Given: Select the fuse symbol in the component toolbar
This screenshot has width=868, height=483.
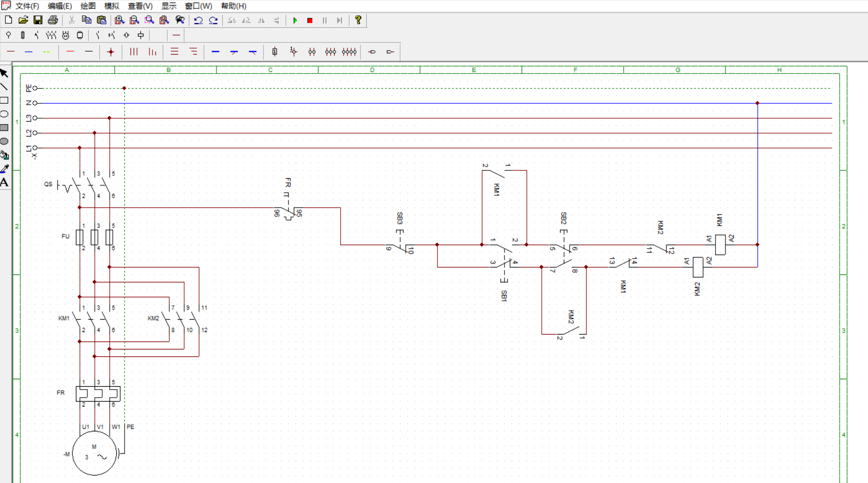Looking at the screenshot, I should 23,35.
